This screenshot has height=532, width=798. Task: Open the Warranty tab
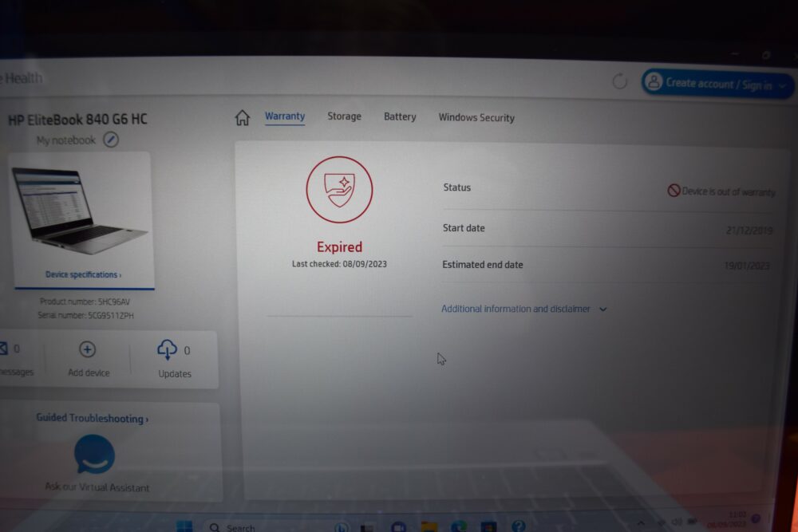[x=285, y=116]
